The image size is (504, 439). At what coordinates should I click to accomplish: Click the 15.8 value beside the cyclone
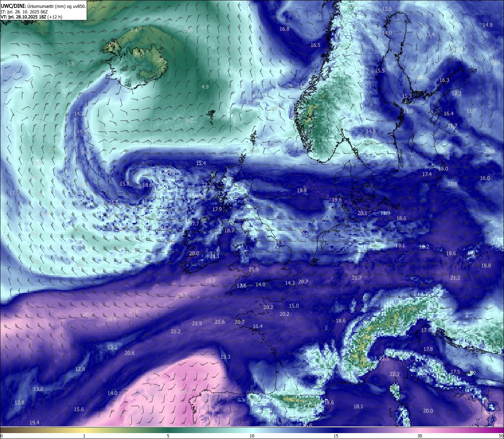pos(124,184)
